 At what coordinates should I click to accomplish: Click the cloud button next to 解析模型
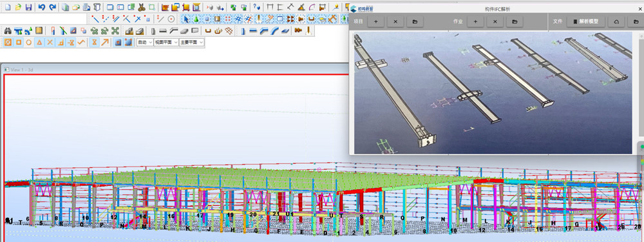coord(616,21)
